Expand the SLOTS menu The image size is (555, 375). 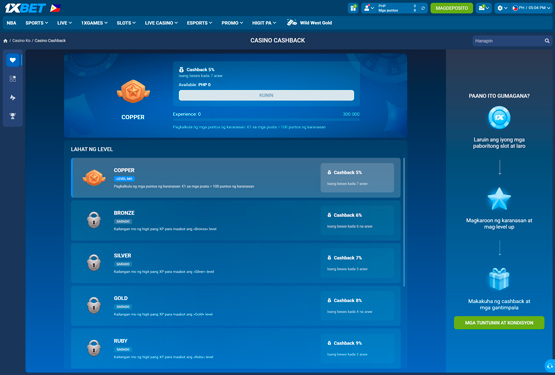click(x=126, y=23)
